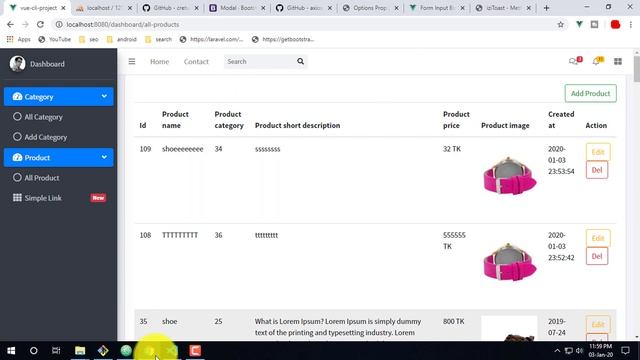Collapse the Category sidebar menu

59,97
